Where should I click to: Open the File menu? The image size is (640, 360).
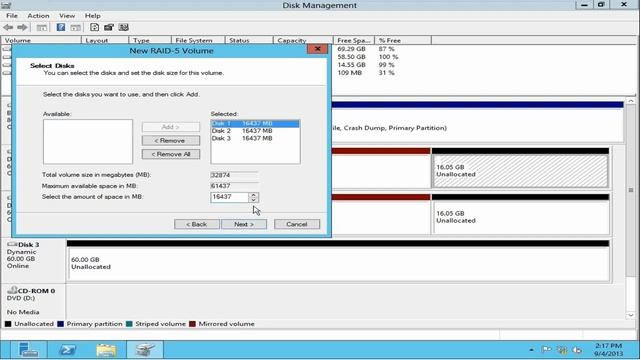(x=12, y=16)
